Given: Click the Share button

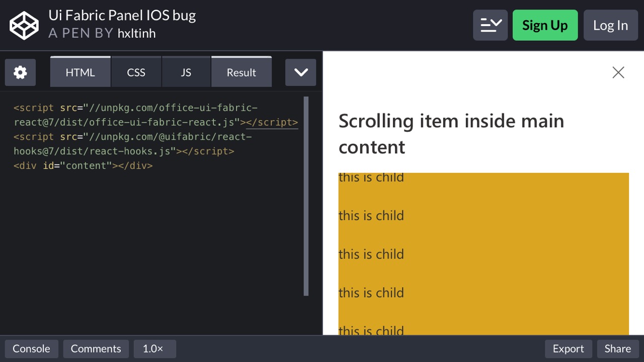Looking at the screenshot, I should click(x=618, y=348).
